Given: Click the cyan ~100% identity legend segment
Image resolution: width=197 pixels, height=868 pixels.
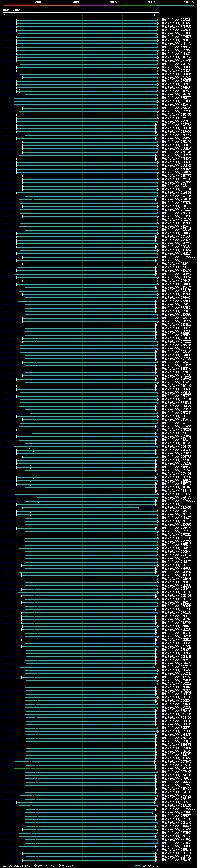Looking at the screenshot, I should [175, 6].
